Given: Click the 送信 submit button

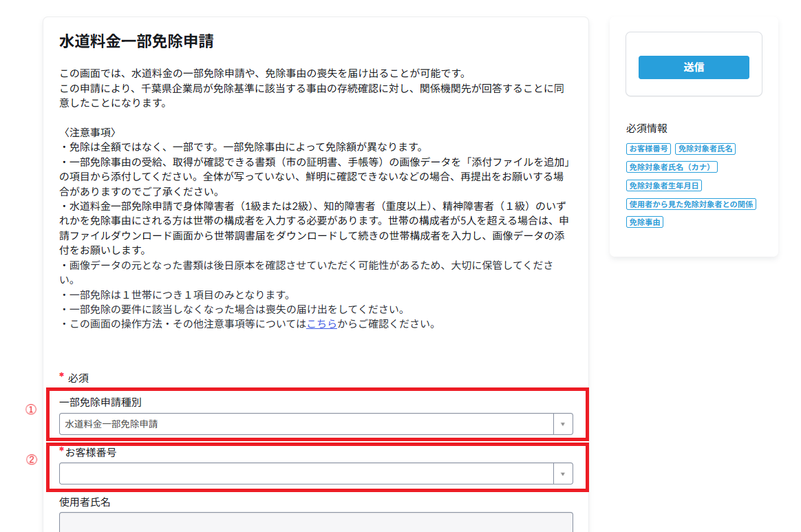Looking at the screenshot, I should coord(693,67).
